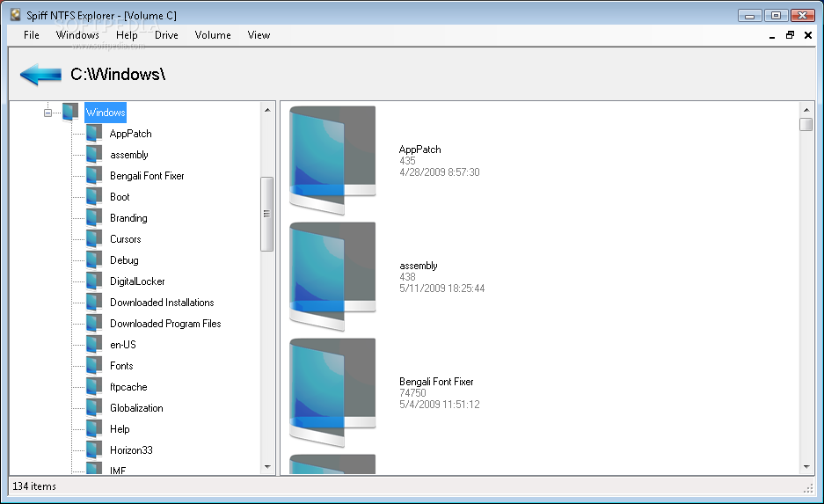The width and height of the screenshot is (824, 504).
Task: Open the Help menu
Action: [127, 35]
